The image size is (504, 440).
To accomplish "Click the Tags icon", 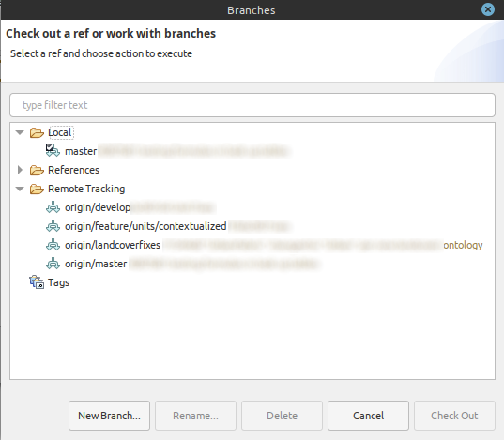I will (37, 282).
